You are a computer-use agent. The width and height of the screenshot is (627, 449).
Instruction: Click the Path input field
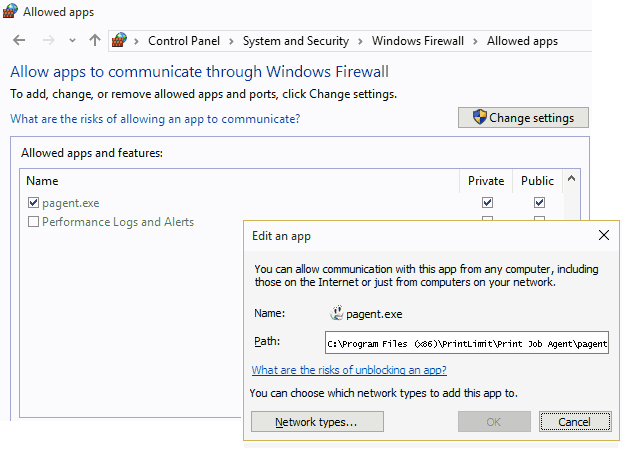pos(467,343)
